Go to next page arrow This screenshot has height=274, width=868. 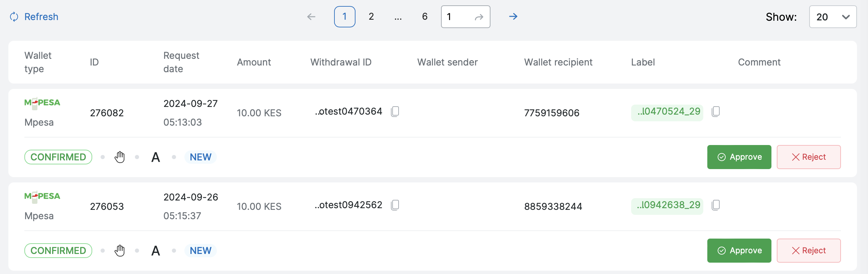[513, 16]
